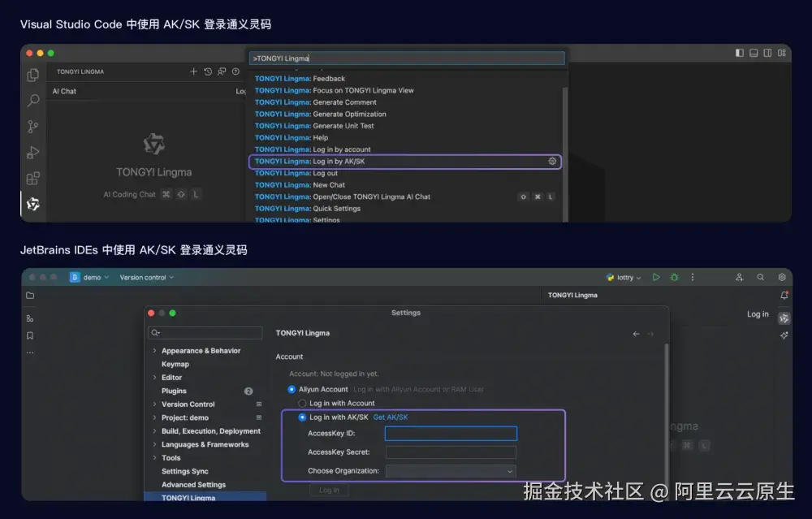The height and width of the screenshot is (519, 812).
Task: Click the feedback icon in TONGYI LINGMA panel header
Action: click(x=222, y=71)
